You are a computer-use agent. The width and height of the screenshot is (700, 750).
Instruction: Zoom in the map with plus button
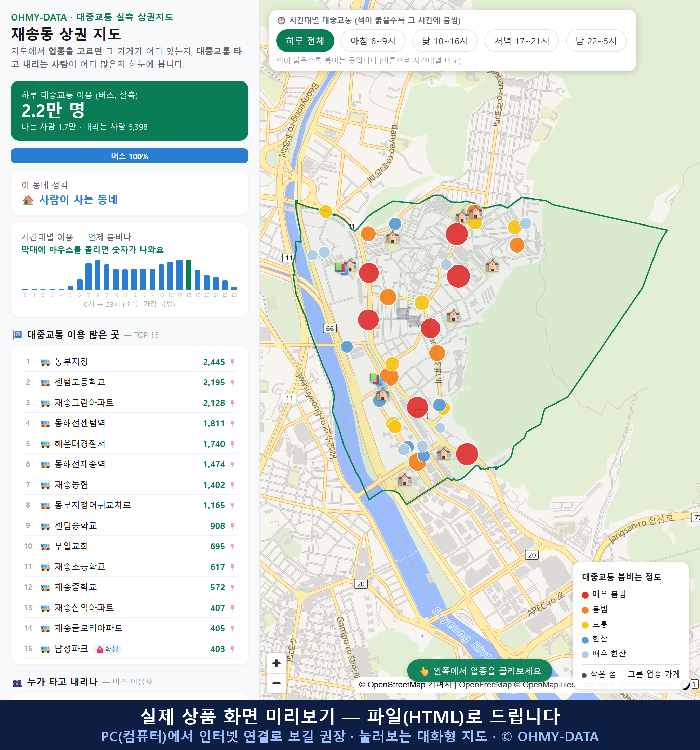pyautogui.click(x=276, y=663)
